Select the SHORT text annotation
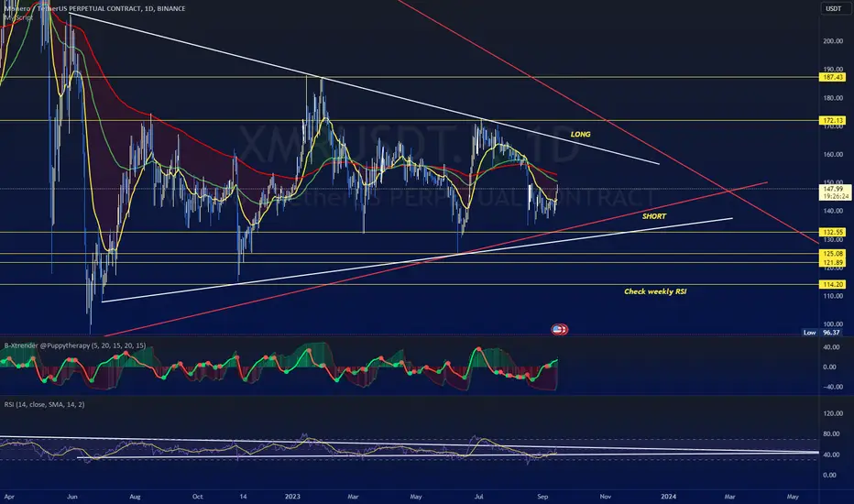Viewport: 854px width, 504px height. (654, 216)
